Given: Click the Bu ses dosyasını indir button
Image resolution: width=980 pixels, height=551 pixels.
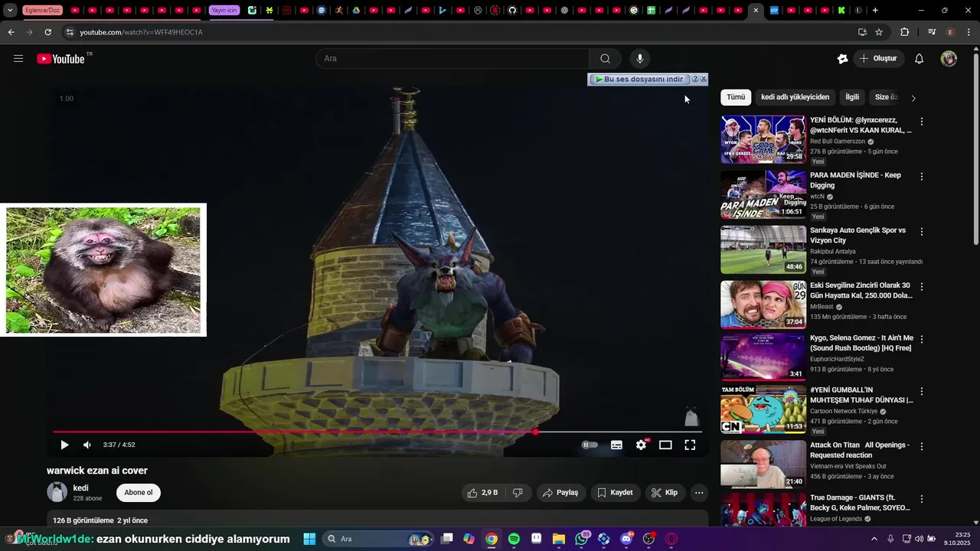Looking at the screenshot, I should 640,80.
